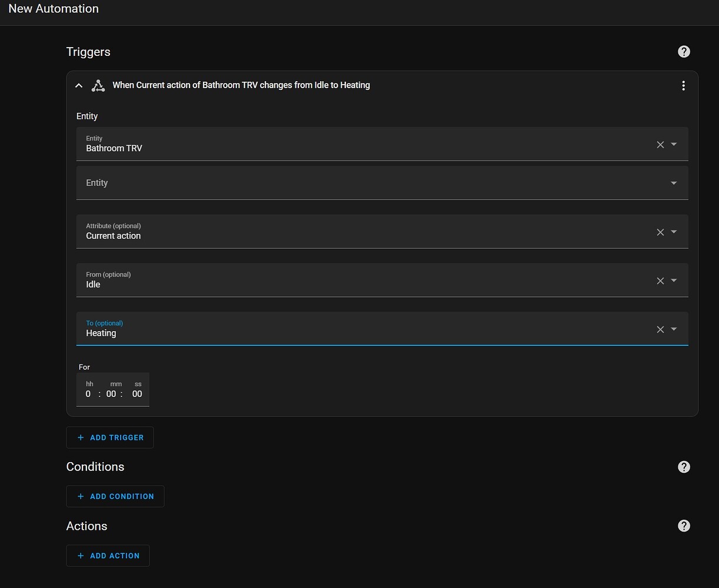Open the Triggers help question mark
Image resolution: width=719 pixels, height=588 pixels.
(684, 52)
